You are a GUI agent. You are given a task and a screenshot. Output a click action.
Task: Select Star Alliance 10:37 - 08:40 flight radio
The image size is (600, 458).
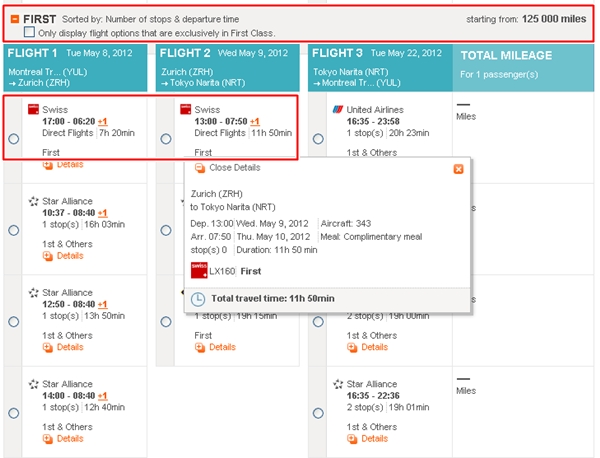click(x=14, y=230)
